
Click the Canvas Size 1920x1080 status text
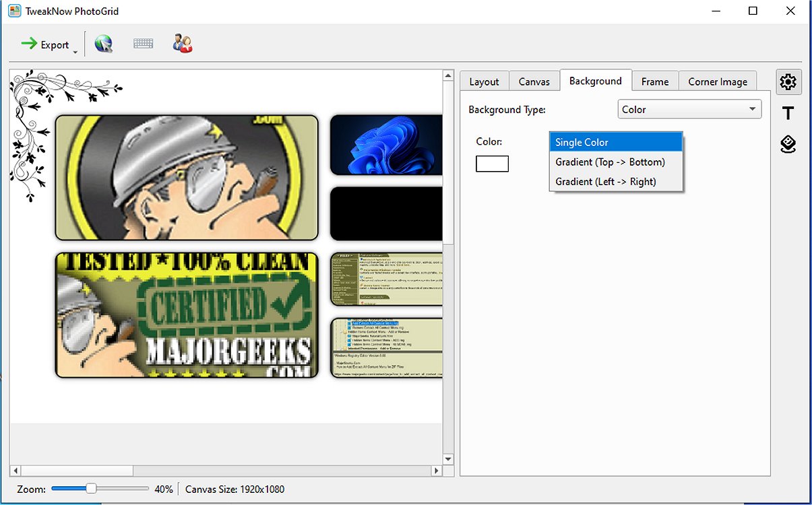pyautogui.click(x=235, y=489)
